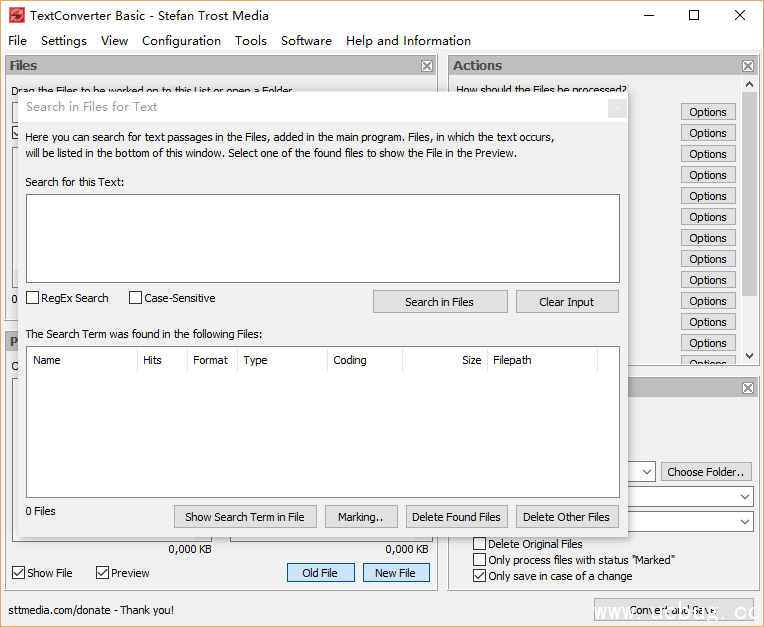Viewport: 764px width, 627px height.
Task: Toggle the Show File checkbox
Action: 19,573
